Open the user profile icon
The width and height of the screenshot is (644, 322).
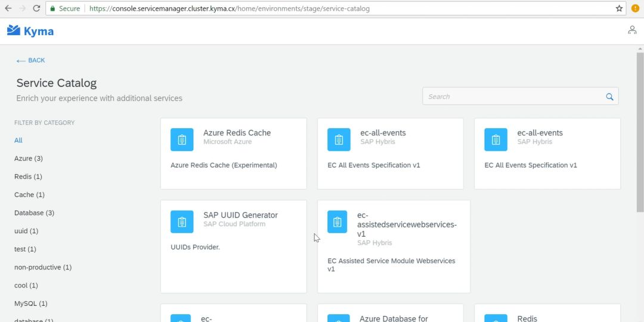click(x=632, y=30)
